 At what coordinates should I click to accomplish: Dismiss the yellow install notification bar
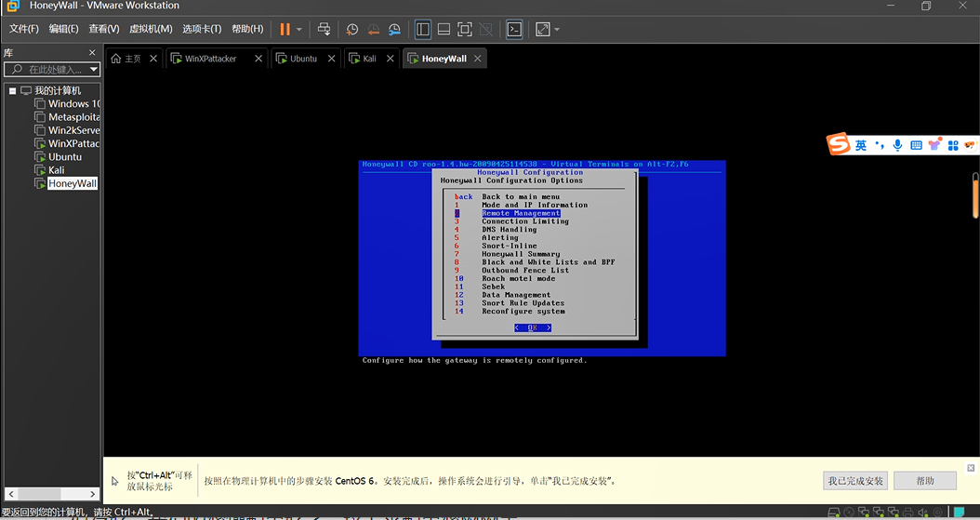point(971,468)
